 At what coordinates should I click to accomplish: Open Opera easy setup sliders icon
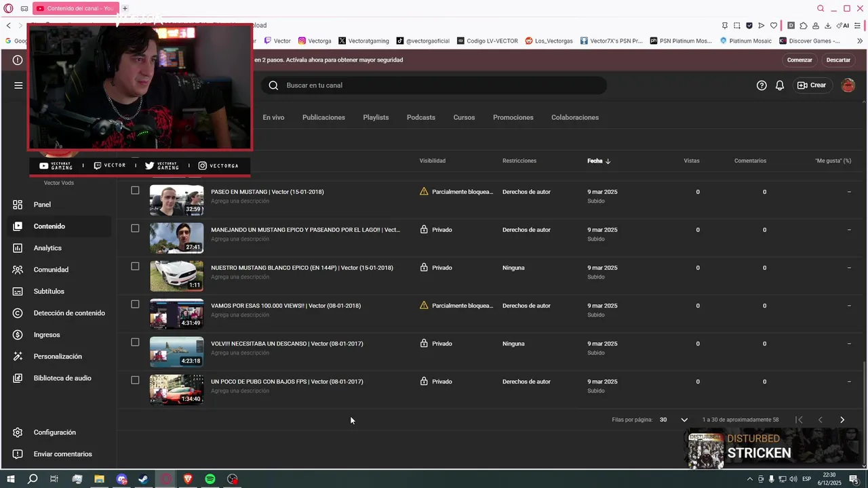(x=859, y=26)
